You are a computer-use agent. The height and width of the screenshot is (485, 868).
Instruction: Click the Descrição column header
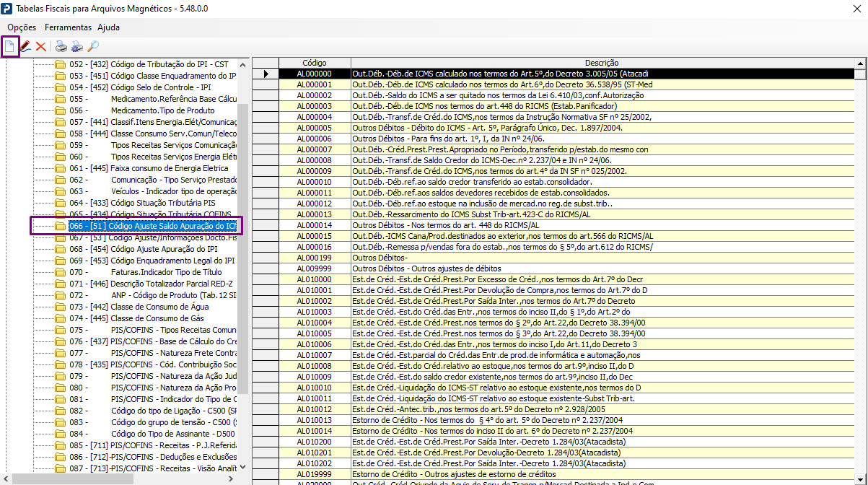602,63
